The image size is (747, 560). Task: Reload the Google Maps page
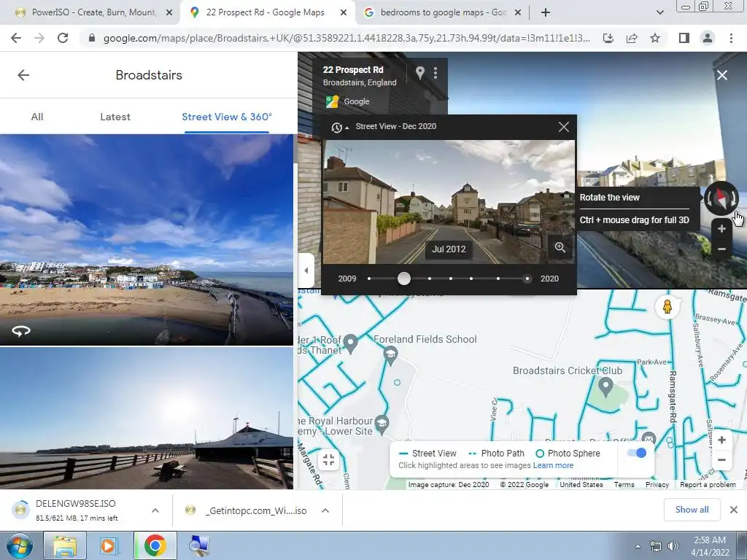click(63, 38)
